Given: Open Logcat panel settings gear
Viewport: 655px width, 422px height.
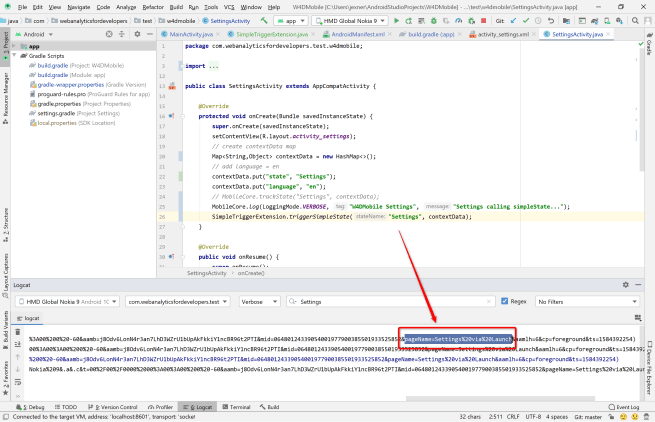Looking at the screenshot, I should tap(627, 285).
